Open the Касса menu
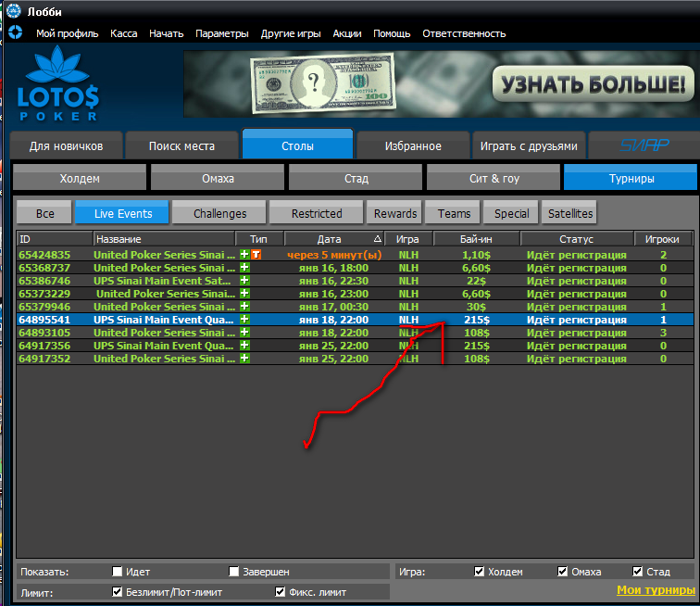Image resolution: width=700 pixels, height=606 pixels. [x=124, y=33]
